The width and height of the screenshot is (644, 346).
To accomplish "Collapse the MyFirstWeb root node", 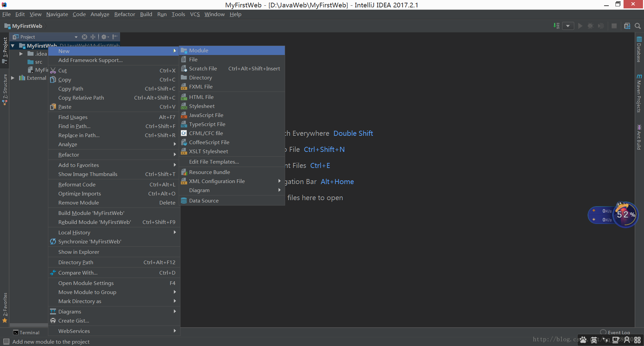I will pos(13,46).
